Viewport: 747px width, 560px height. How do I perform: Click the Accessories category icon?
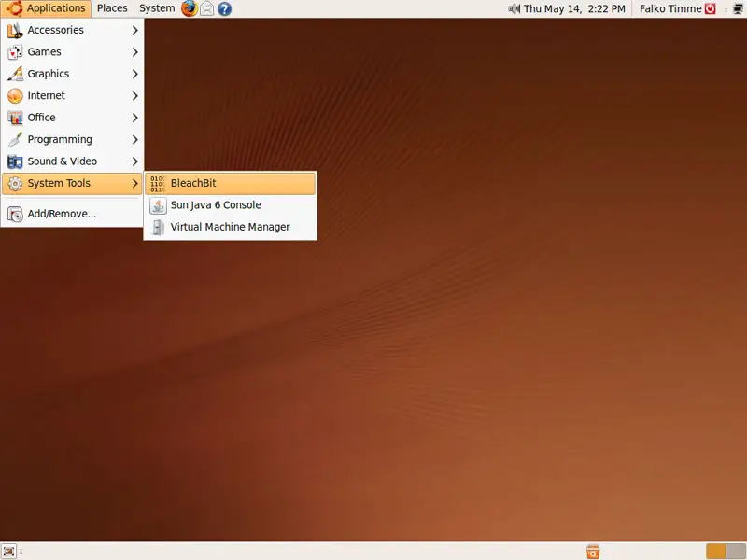point(15,30)
